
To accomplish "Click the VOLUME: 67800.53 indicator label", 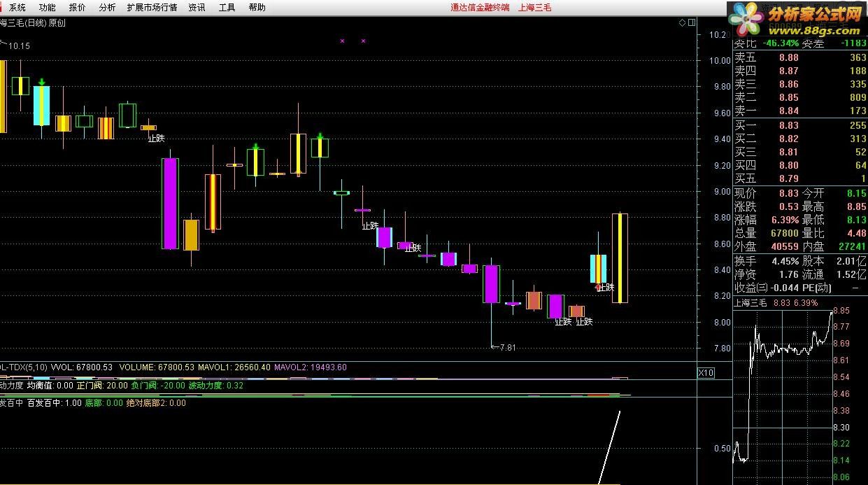I will [x=157, y=367].
